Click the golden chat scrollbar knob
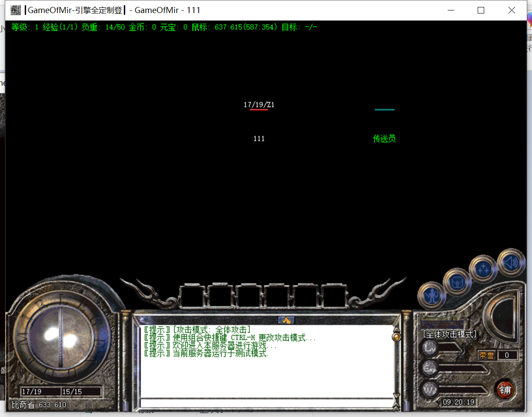532x417 pixels. (x=396, y=337)
